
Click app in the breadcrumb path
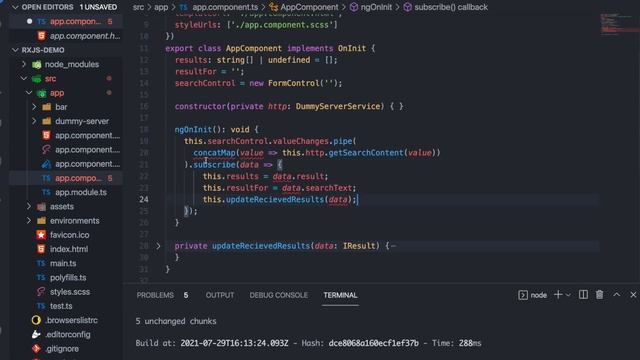pos(161,7)
